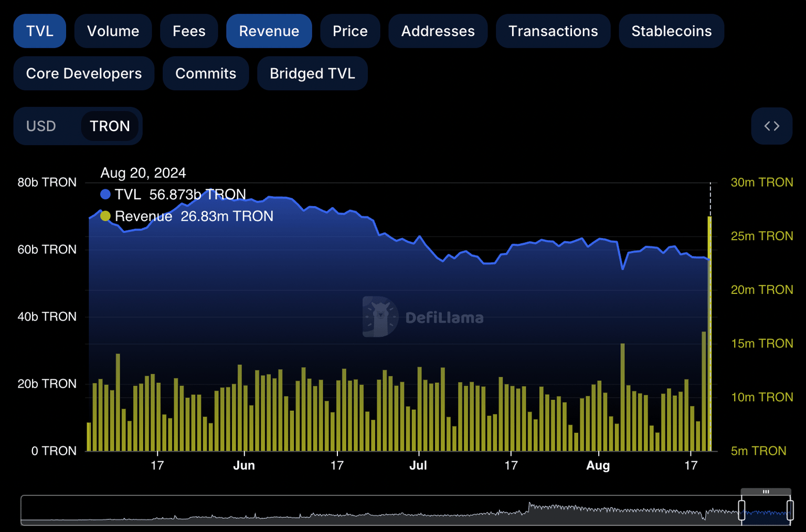Click the Aug label on x-axis
The height and width of the screenshot is (532, 806).
pyautogui.click(x=598, y=465)
